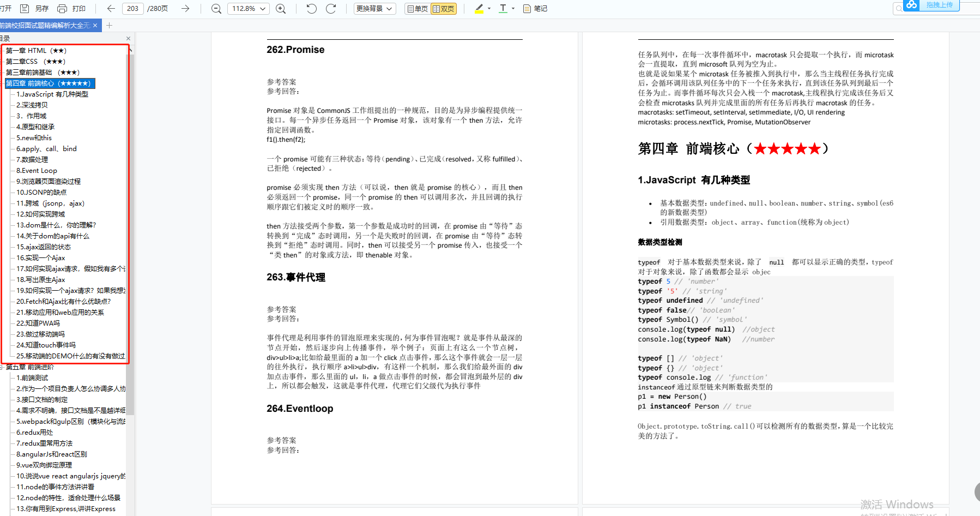This screenshot has height=516, width=980.
Task: Open outline item 第一章 HTML
Action: tap(37, 51)
